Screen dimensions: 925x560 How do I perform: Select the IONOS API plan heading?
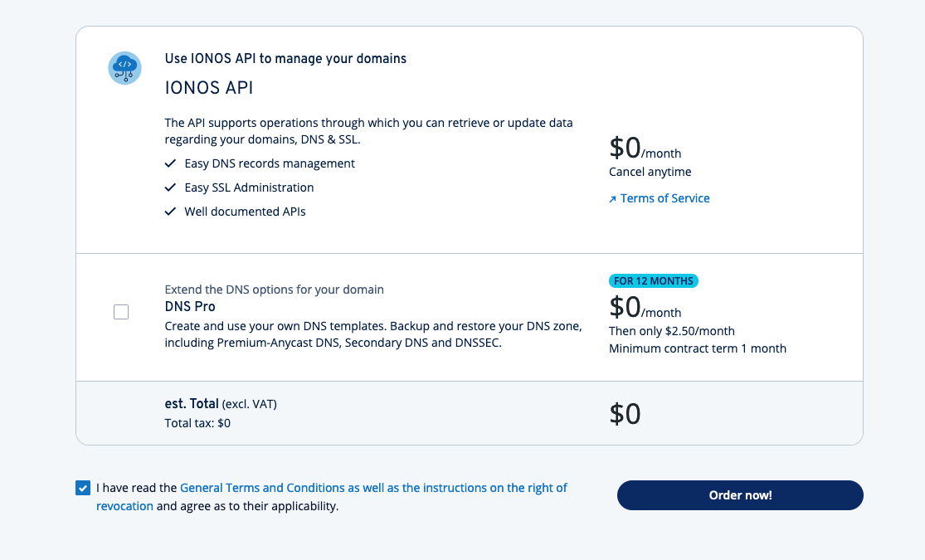pos(209,87)
